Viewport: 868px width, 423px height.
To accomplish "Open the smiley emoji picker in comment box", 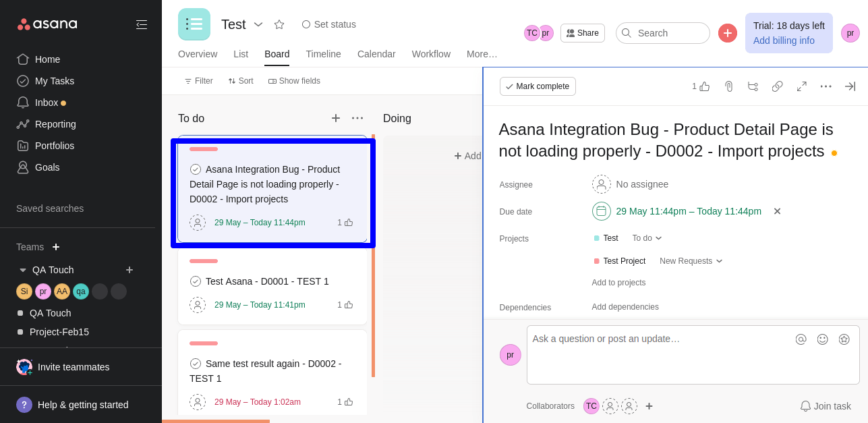I will [822, 339].
